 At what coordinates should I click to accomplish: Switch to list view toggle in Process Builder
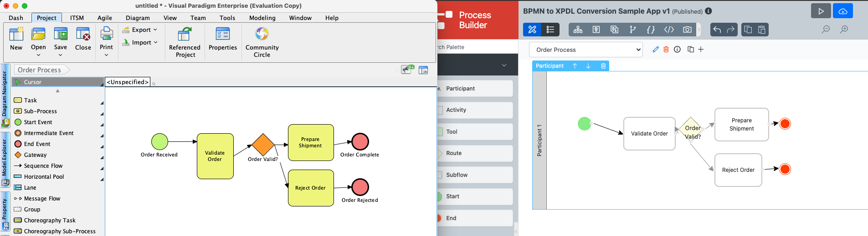coord(550,30)
